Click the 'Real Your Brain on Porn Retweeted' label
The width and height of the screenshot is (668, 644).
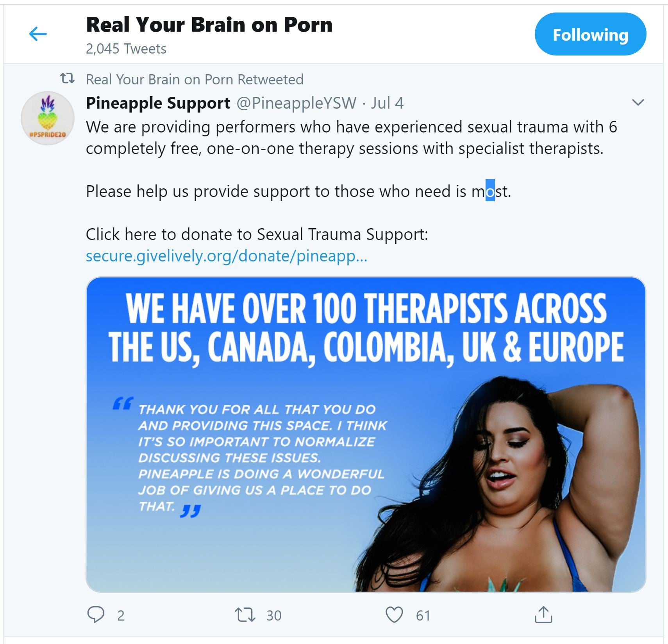coord(195,79)
